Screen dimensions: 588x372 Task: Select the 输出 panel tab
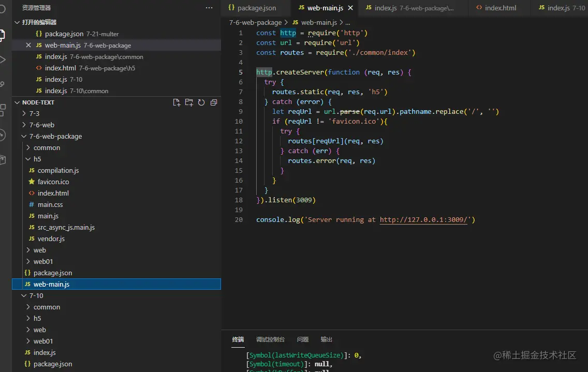[326, 339]
